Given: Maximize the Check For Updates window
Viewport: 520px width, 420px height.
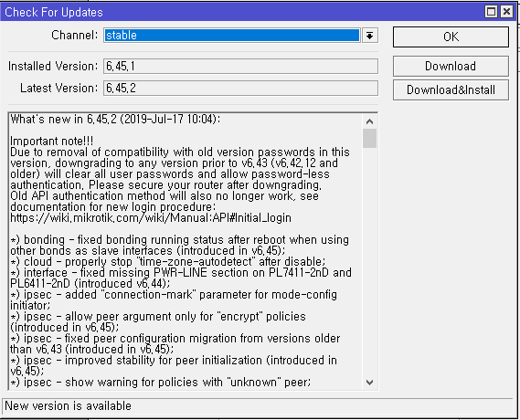Looking at the screenshot, I should point(491,12).
